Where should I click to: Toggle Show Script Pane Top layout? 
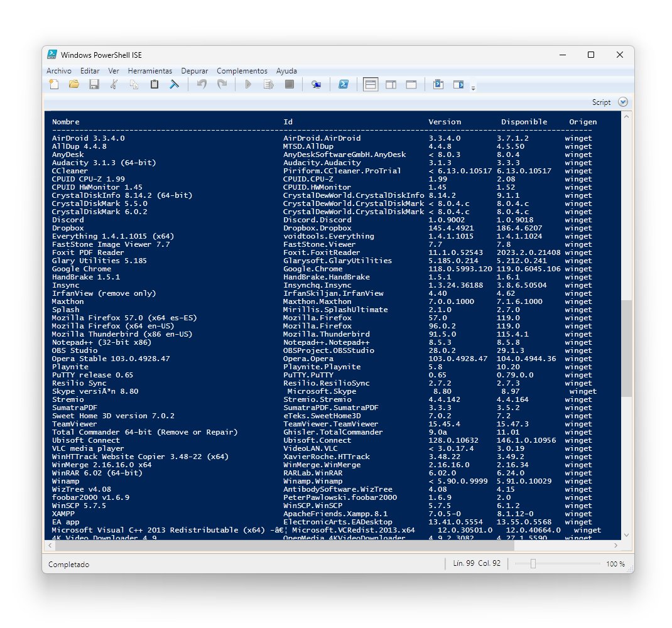[371, 84]
